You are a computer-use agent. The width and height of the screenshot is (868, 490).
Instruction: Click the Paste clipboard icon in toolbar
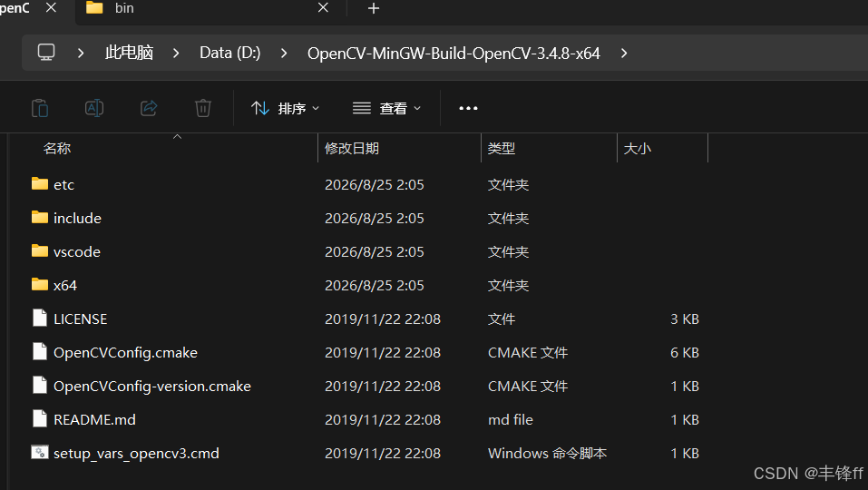point(40,108)
